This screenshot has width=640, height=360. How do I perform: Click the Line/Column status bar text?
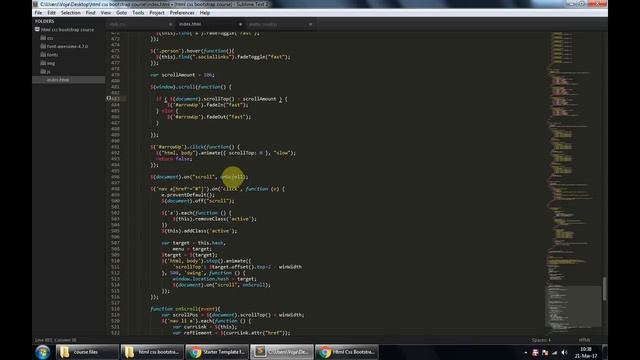[56, 340]
